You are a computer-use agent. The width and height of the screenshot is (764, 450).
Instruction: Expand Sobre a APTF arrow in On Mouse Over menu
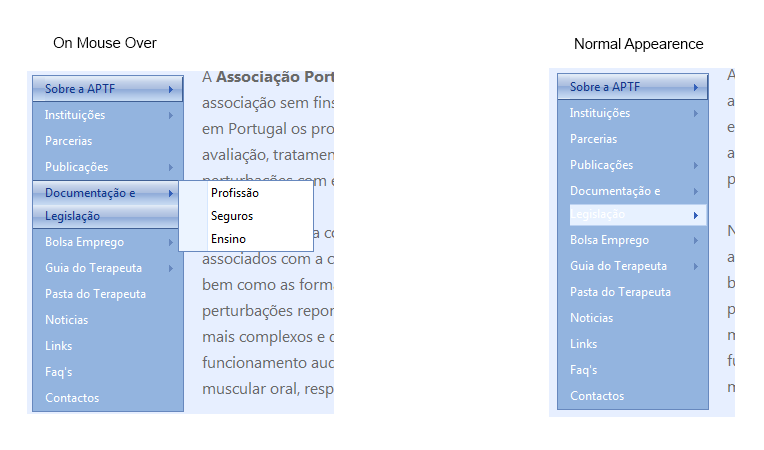171,89
